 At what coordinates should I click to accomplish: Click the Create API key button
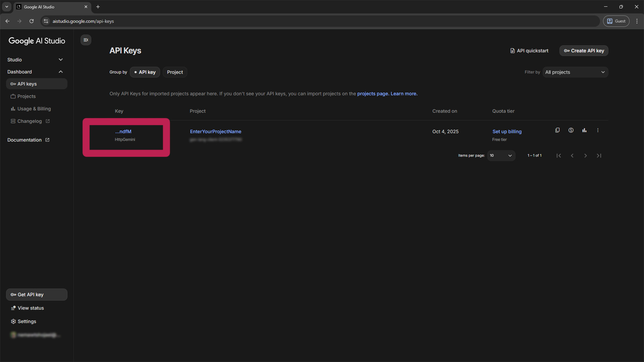click(584, 51)
